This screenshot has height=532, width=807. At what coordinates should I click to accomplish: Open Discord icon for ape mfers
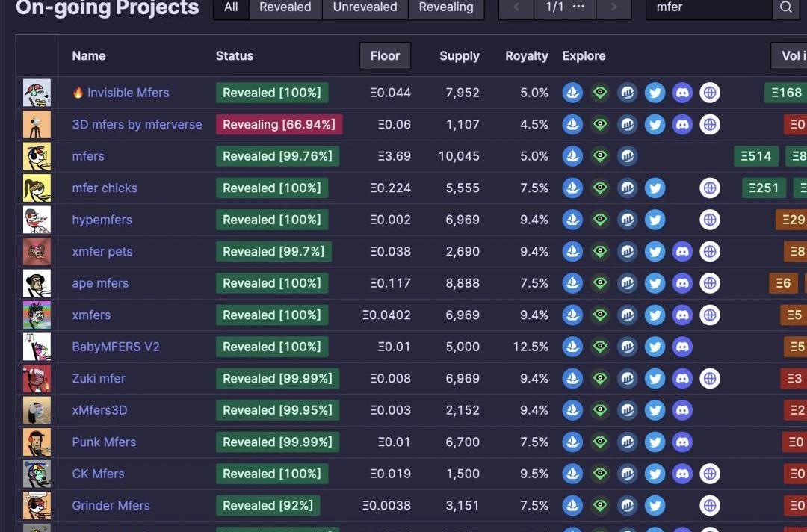point(682,283)
